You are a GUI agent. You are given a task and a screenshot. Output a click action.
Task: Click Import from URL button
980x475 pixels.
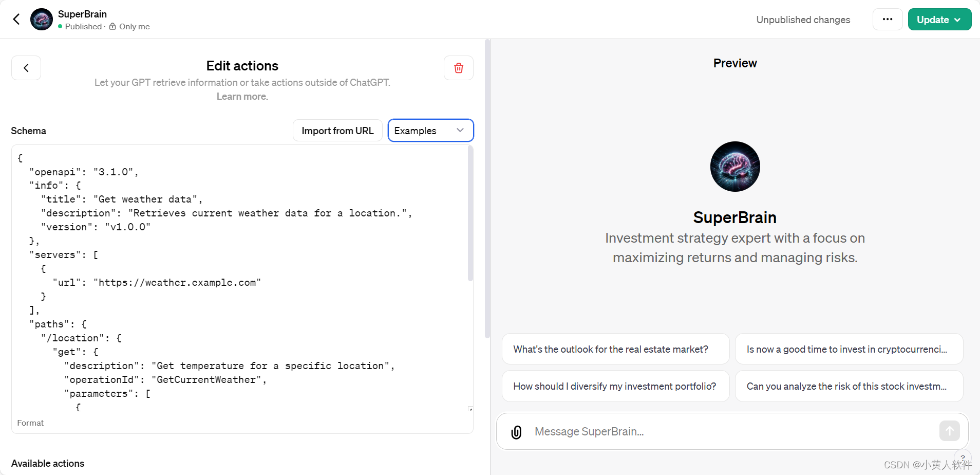pyautogui.click(x=337, y=131)
